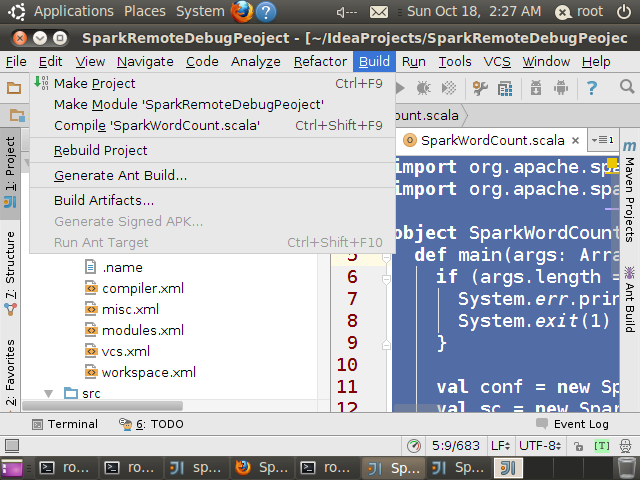Click the Debug bug icon in the toolbar
The width and height of the screenshot is (640, 480).
[x=424, y=88]
